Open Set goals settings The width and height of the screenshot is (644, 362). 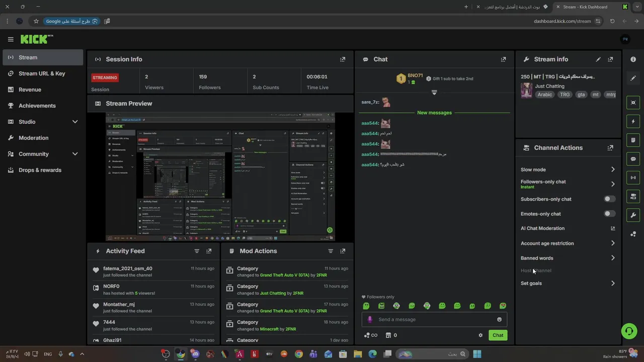point(568,283)
